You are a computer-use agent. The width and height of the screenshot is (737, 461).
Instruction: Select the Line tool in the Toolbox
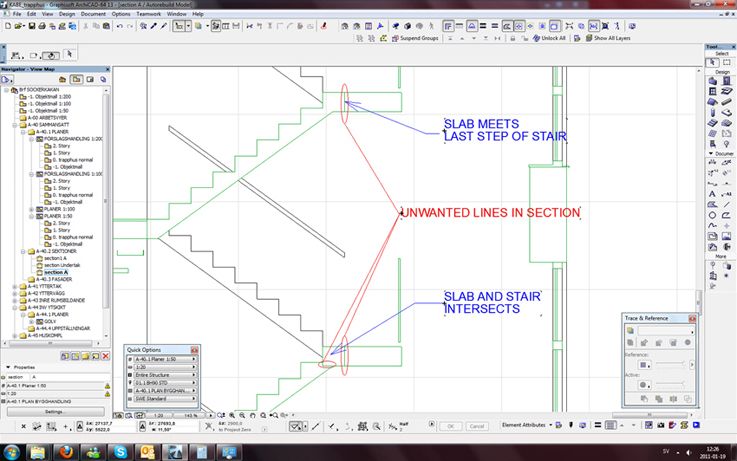tap(727, 204)
